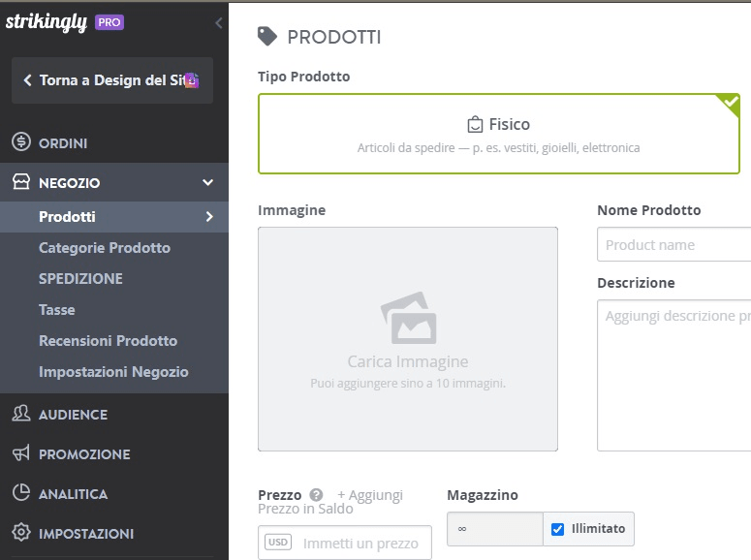Click the Promozione megaphone icon
This screenshot has width=751, height=560.
click(21, 453)
